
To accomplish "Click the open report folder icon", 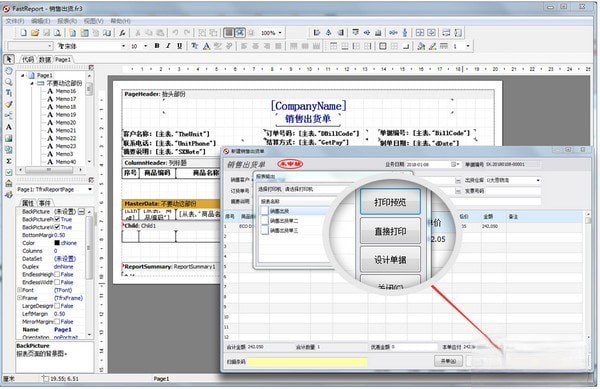I will pos(35,33).
